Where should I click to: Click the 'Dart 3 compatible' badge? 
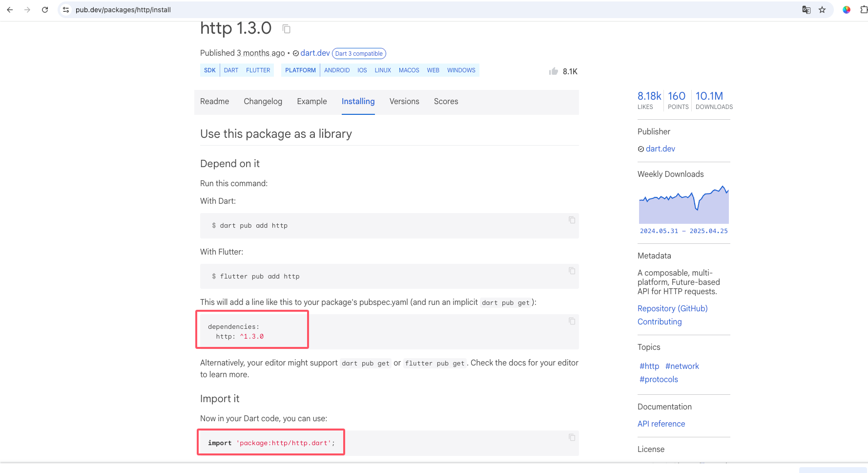[359, 54]
